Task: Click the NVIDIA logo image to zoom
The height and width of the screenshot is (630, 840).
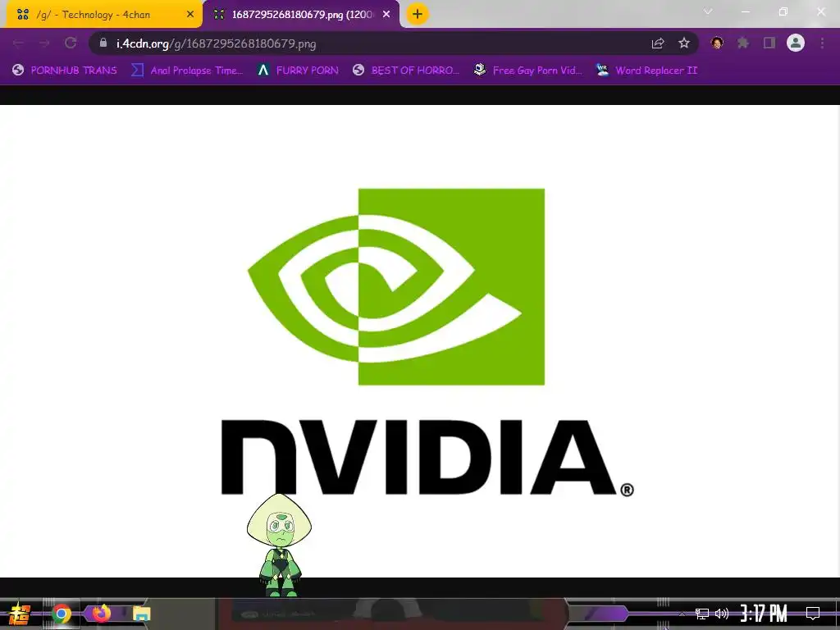Action: (419, 340)
